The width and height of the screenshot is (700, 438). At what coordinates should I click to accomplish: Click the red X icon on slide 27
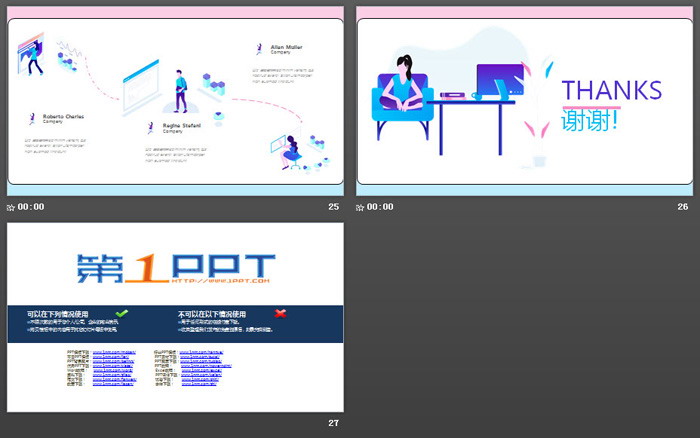click(x=280, y=313)
